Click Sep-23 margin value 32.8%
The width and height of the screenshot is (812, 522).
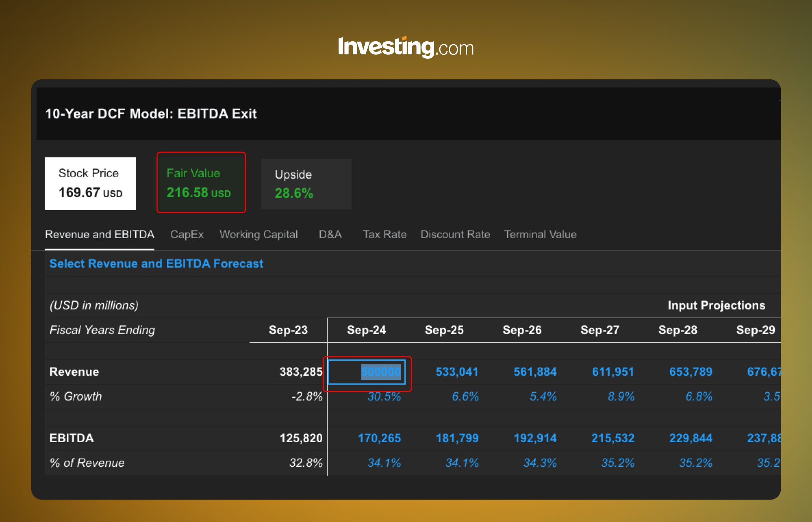[x=306, y=463]
